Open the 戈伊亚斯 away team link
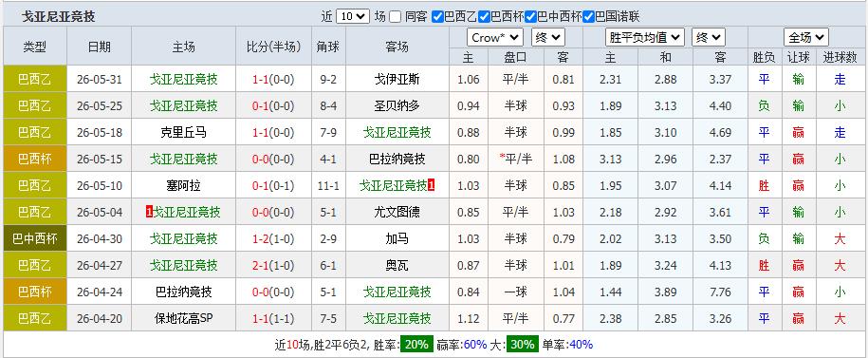Screen dimensions: 868x358 click(397, 79)
